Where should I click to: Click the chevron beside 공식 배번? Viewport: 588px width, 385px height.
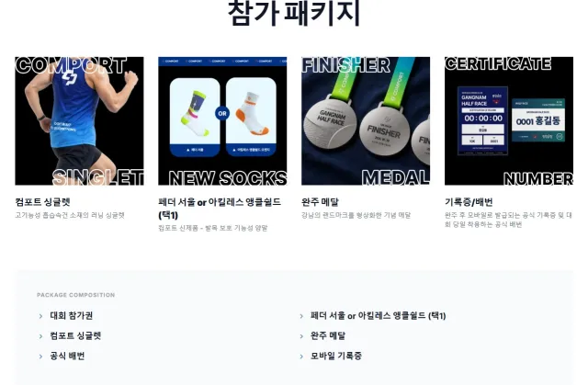(40, 357)
